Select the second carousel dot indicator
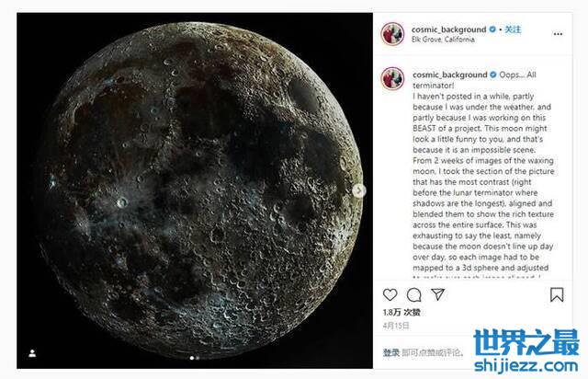The height and width of the screenshot is (379, 588). (x=198, y=358)
